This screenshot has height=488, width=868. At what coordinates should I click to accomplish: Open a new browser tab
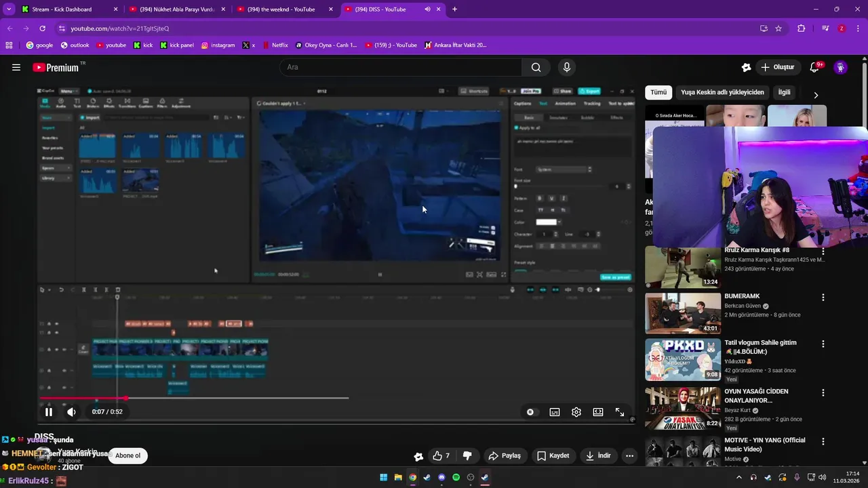tap(454, 9)
